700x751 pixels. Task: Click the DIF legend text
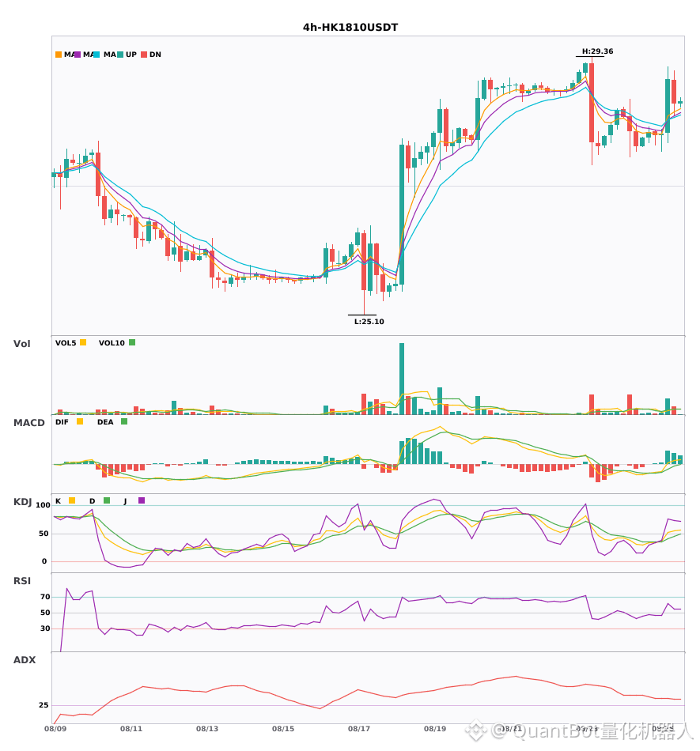(x=62, y=422)
